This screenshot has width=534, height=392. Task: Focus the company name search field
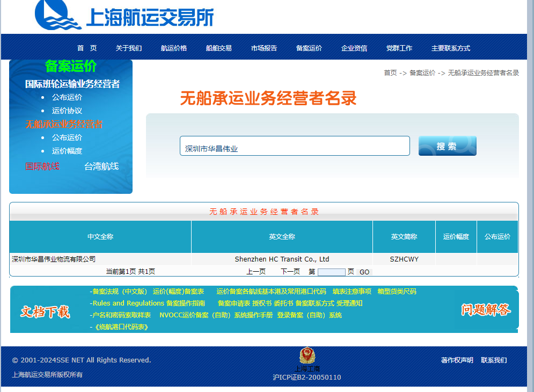pos(295,146)
